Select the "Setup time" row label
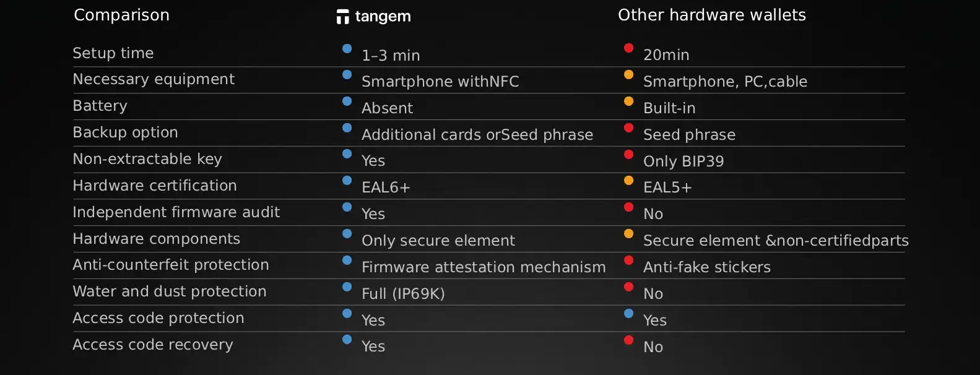 pos(113,53)
